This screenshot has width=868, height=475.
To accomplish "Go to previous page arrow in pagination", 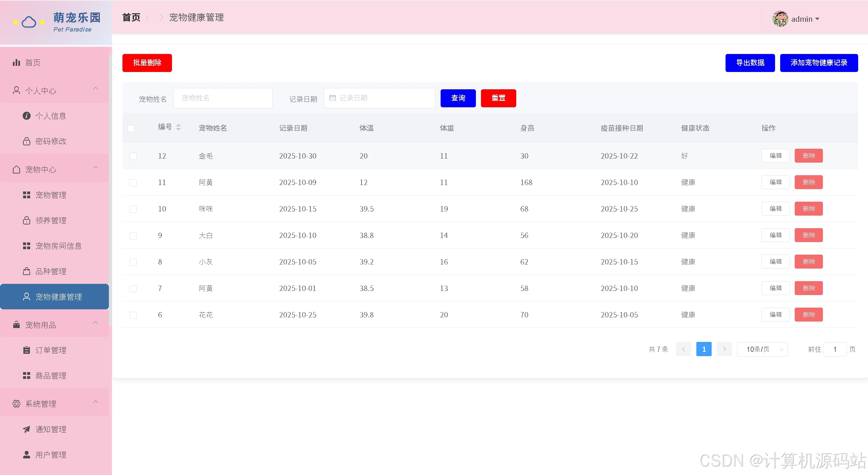I will pyautogui.click(x=683, y=349).
